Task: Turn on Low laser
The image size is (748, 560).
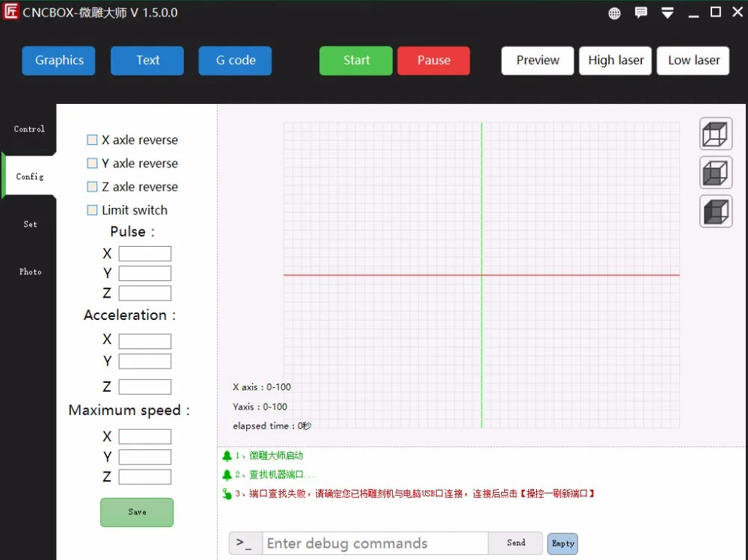Action: [693, 61]
